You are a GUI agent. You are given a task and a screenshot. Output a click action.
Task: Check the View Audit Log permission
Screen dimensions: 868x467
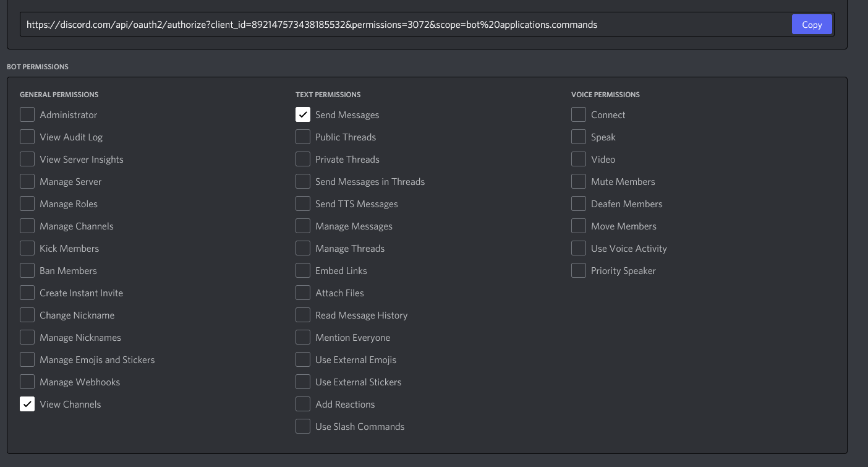pos(27,137)
